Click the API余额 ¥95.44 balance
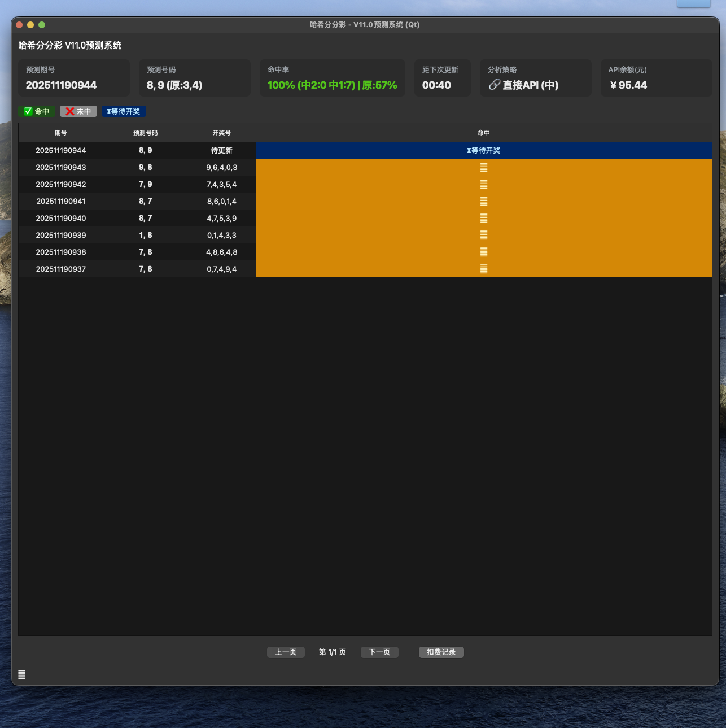The width and height of the screenshot is (726, 728). pos(656,78)
